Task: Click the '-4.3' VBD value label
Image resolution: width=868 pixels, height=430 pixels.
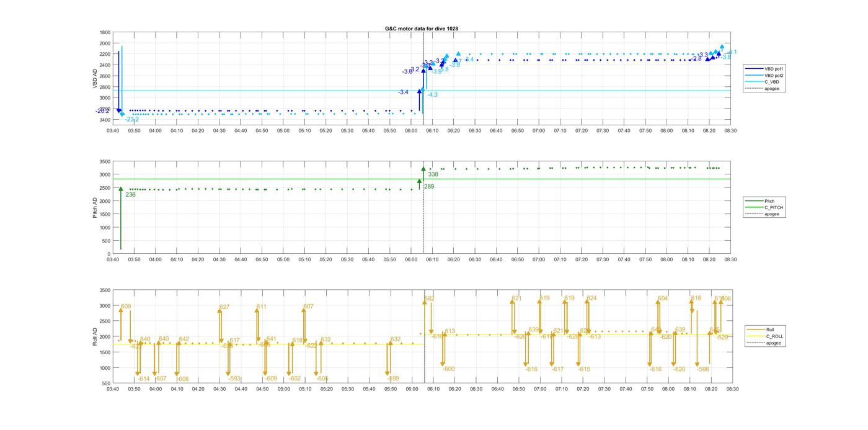Action: pos(432,95)
